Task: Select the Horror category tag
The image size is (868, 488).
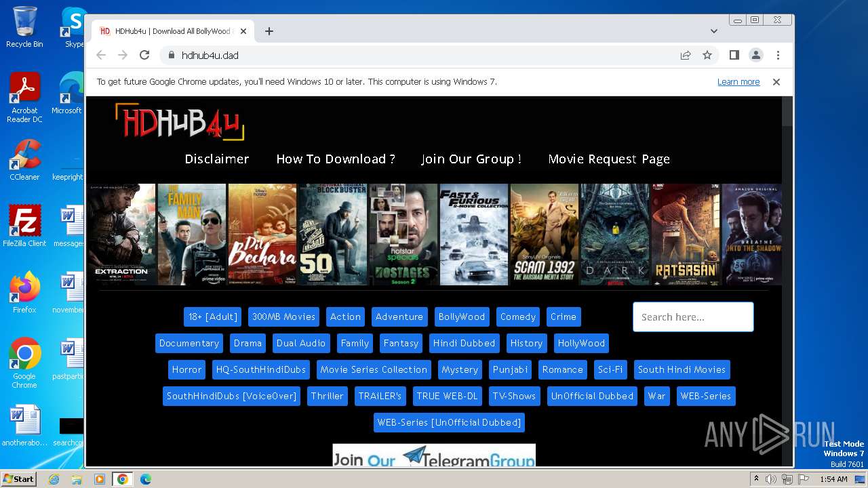Action: tap(186, 369)
